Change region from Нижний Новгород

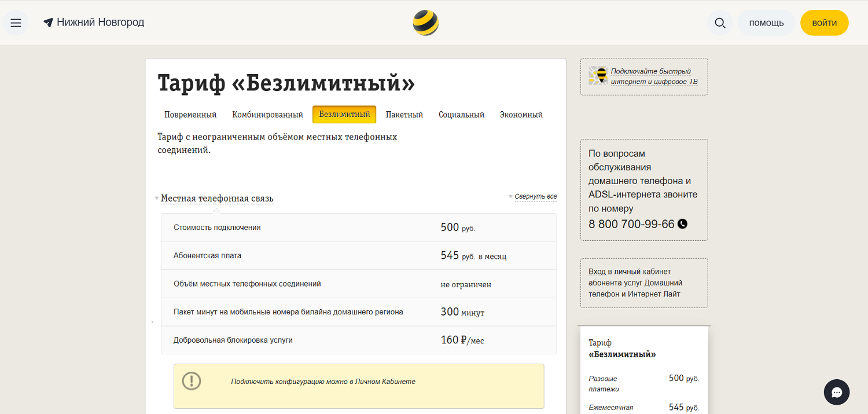tap(100, 23)
